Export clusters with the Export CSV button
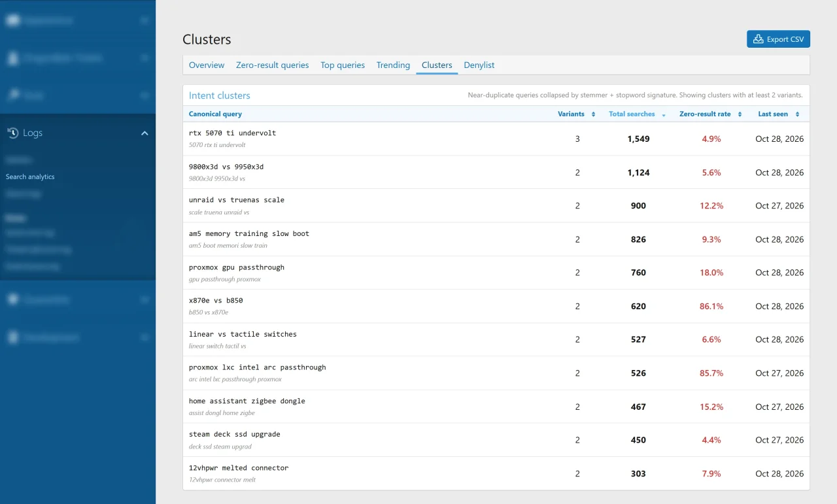The image size is (837, 504). click(778, 39)
